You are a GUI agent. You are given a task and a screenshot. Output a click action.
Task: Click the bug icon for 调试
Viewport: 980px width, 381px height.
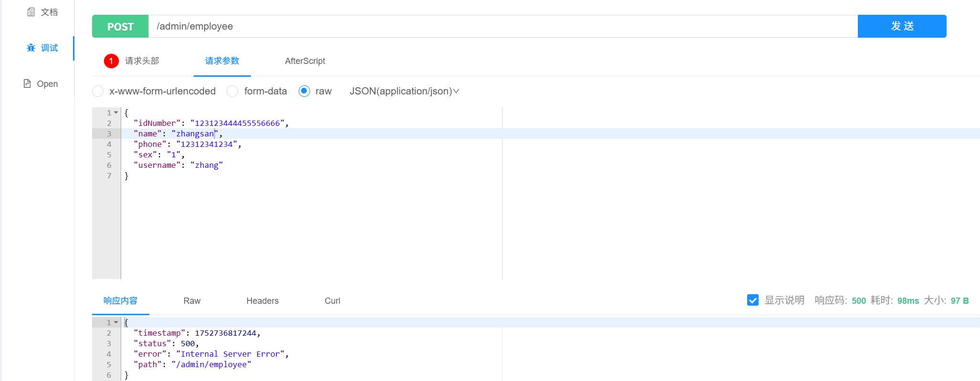point(31,48)
